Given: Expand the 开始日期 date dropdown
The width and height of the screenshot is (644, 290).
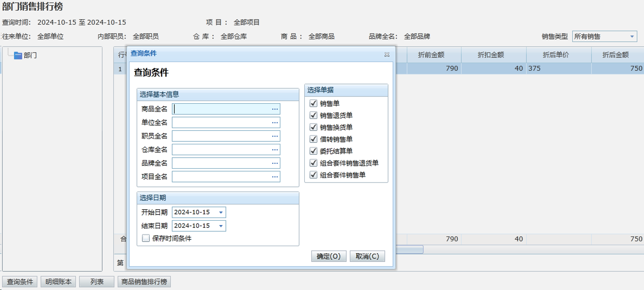Looking at the screenshot, I should pos(221,213).
